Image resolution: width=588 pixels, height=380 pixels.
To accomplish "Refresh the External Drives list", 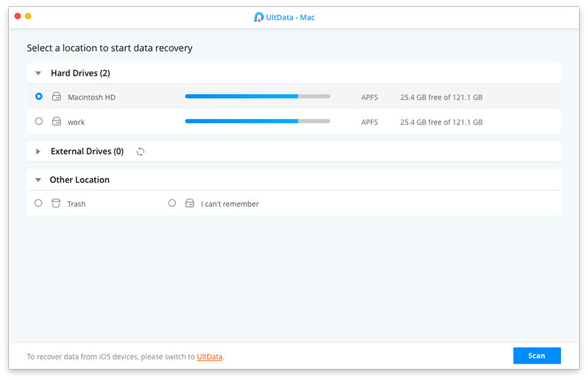I will click(x=140, y=151).
